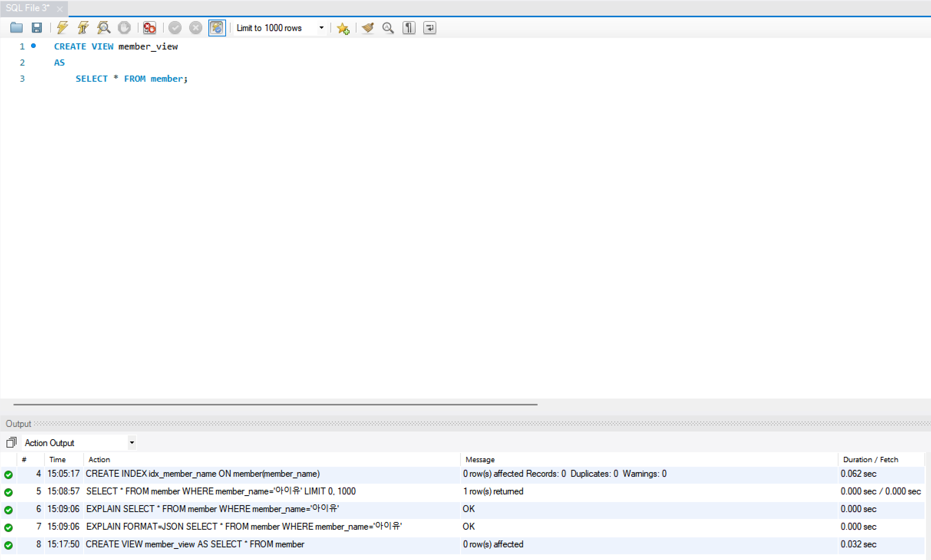The width and height of the screenshot is (931, 560).
Task: Execute the SQL script with lightning icon
Action: click(x=63, y=28)
